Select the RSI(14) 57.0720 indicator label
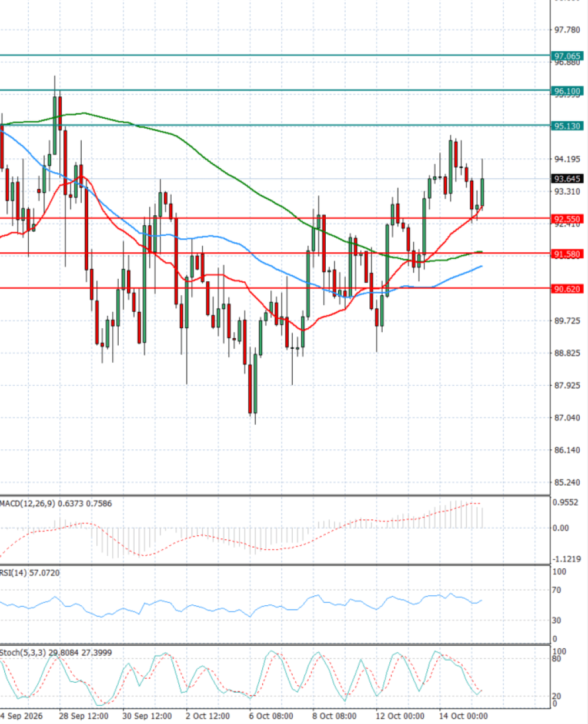This screenshot has height=724, width=588. click(30, 572)
